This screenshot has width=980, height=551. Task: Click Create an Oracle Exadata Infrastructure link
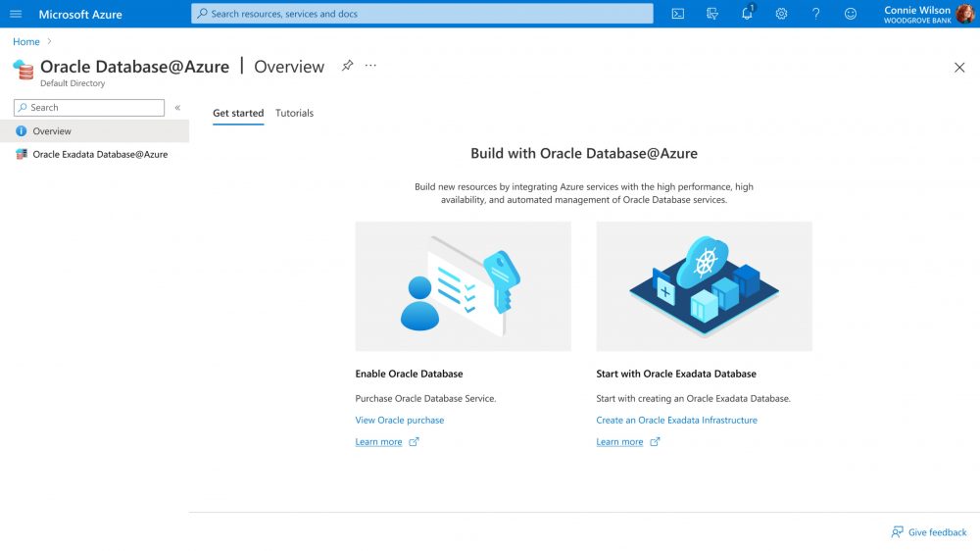point(676,420)
